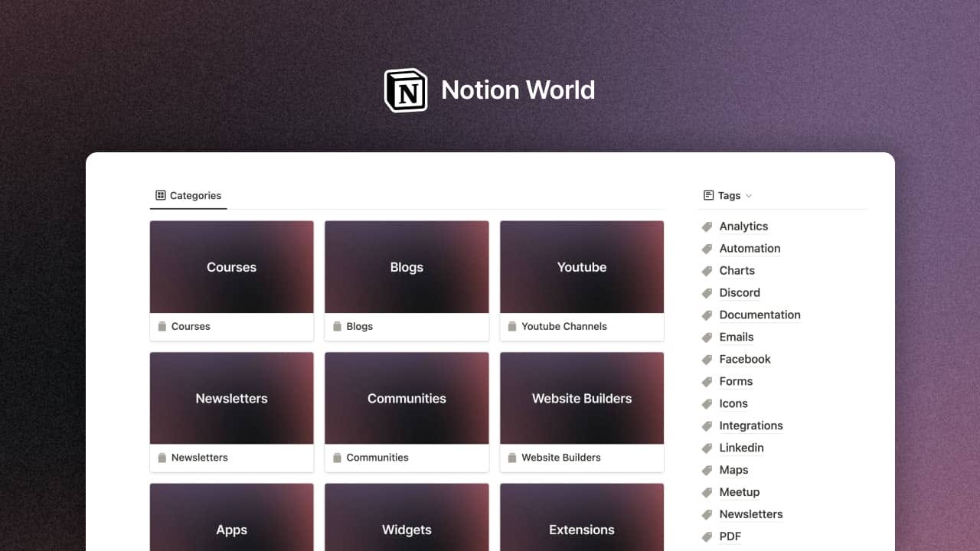Screen dimensions: 980x551
Task: Open the Forms tag link
Action: click(x=736, y=382)
